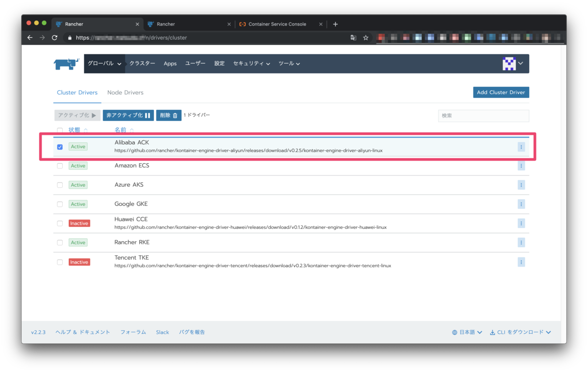Image resolution: width=588 pixels, height=372 pixels.
Task: Click the Rancher cow logo
Action: click(67, 64)
